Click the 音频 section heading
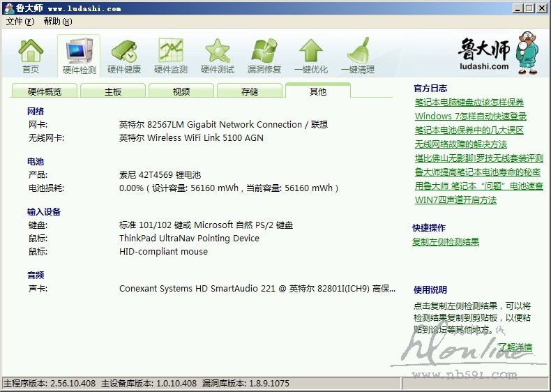Screen dimensions: 551x392 click(36, 276)
